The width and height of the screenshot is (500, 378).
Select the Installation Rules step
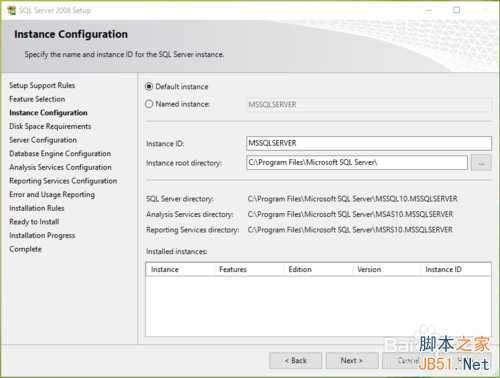37,208
